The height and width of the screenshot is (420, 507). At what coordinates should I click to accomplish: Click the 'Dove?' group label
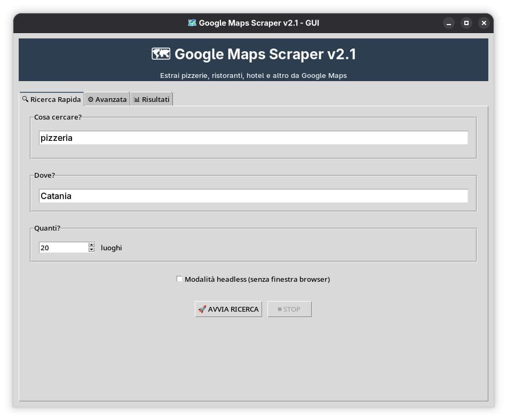pos(45,175)
